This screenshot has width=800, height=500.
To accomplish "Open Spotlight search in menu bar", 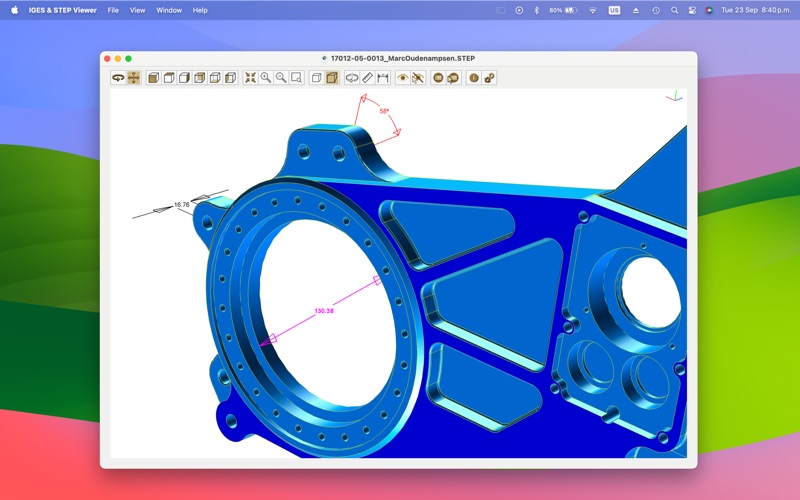I will (674, 10).
